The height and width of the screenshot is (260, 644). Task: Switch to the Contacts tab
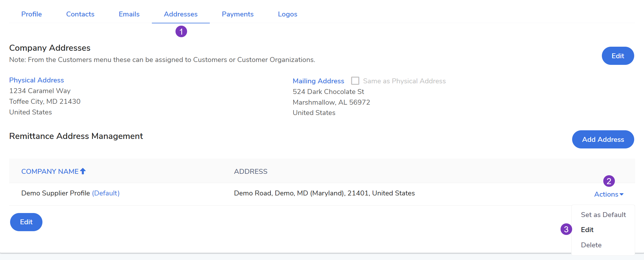pyautogui.click(x=80, y=14)
